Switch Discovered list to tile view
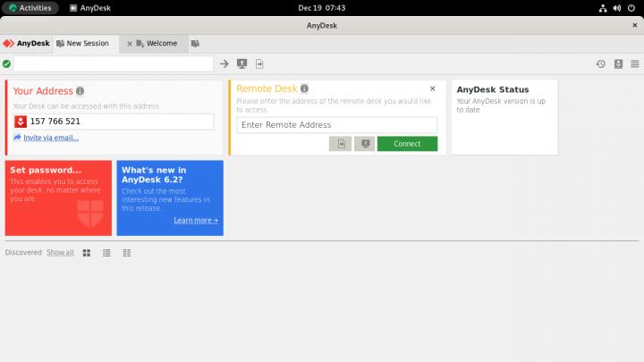 coord(87,253)
